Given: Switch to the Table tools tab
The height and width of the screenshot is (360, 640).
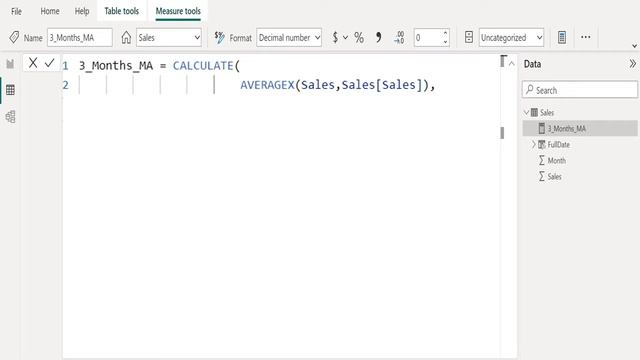Looking at the screenshot, I should point(122,11).
